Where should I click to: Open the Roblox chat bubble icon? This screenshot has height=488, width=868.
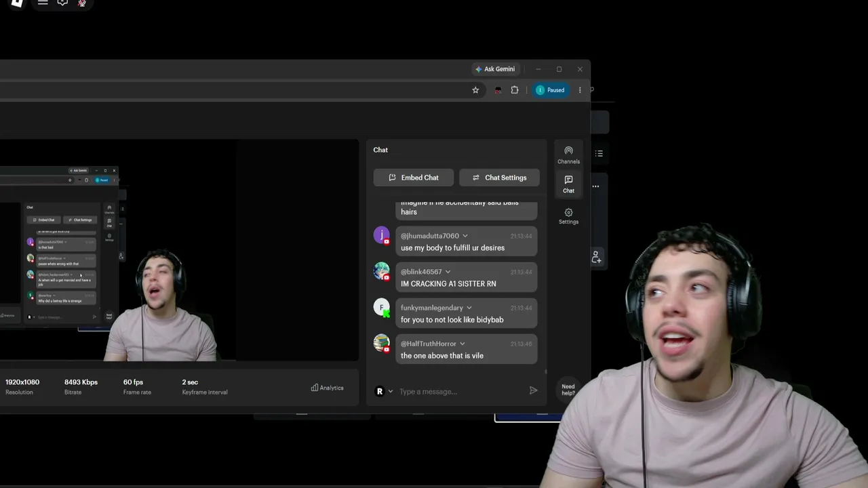[x=62, y=3]
